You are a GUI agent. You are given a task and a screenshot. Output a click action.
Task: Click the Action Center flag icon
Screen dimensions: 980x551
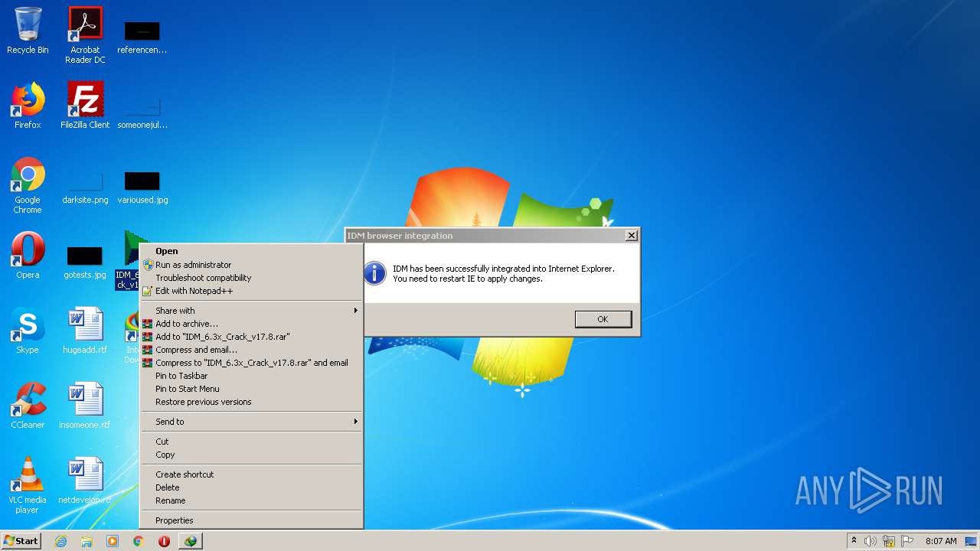[907, 541]
